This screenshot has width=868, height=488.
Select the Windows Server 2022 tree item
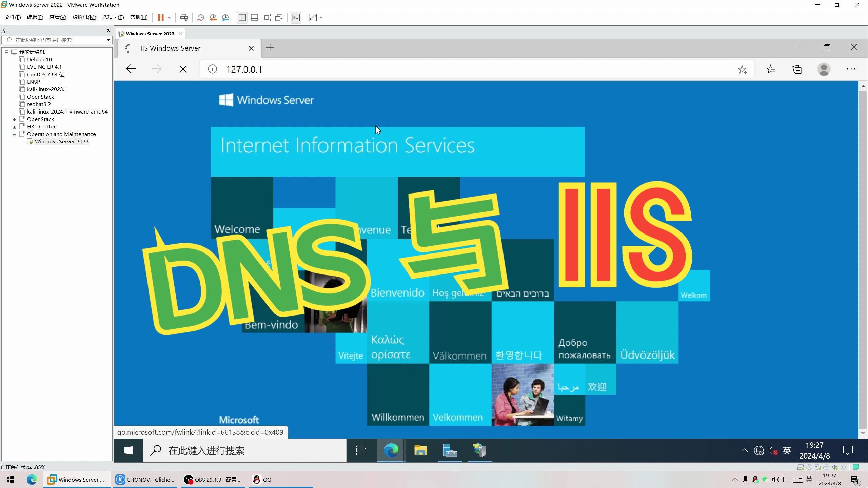click(61, 142)
